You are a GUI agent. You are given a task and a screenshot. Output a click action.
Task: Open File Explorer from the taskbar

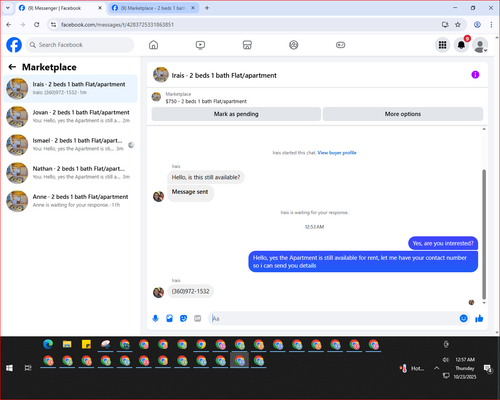pyautogui.click(x=67, y=344)
